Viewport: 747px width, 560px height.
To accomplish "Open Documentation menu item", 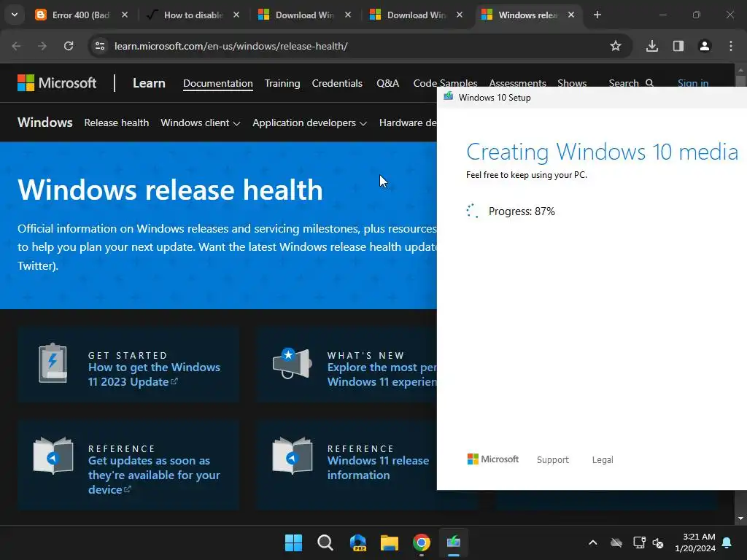I will coord(217,83).
